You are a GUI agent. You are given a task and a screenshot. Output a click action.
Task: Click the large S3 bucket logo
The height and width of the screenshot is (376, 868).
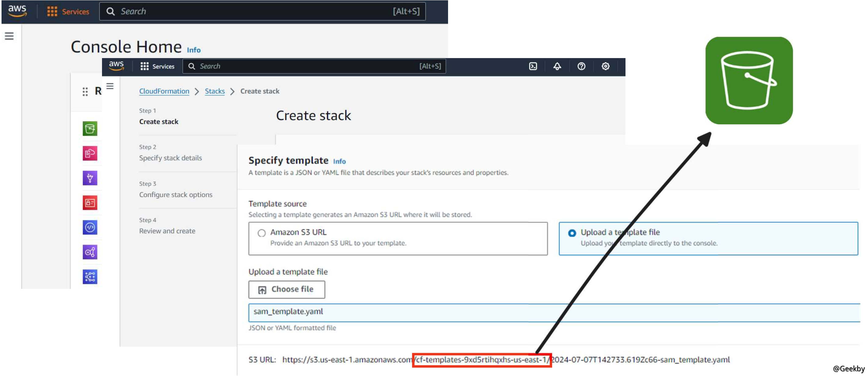(749, 81)
